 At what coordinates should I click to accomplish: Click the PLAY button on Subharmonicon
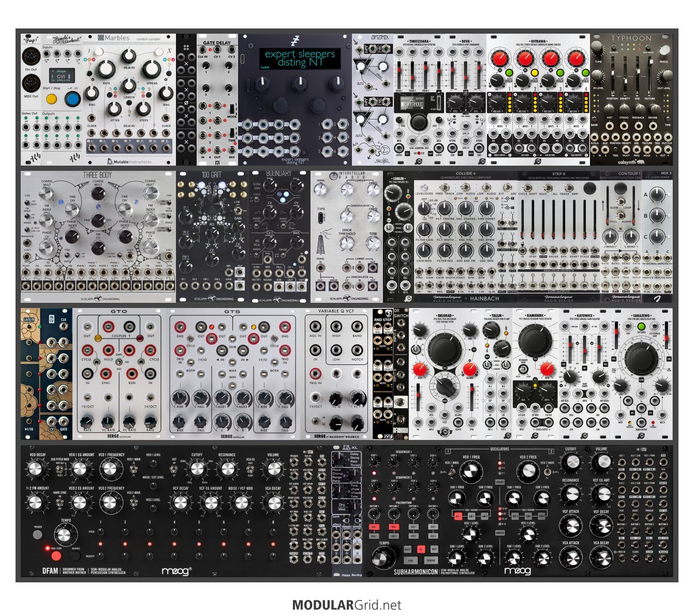coord(410,561)
